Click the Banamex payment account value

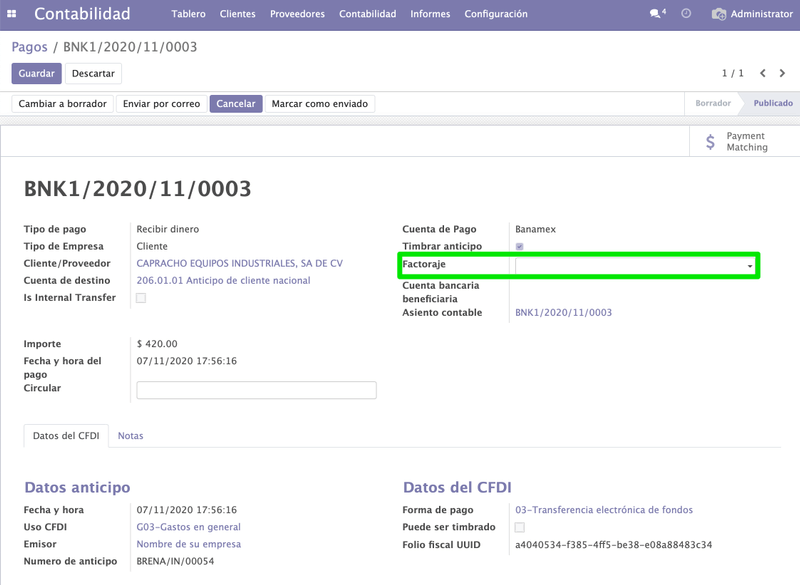click(x=536, y=230)
